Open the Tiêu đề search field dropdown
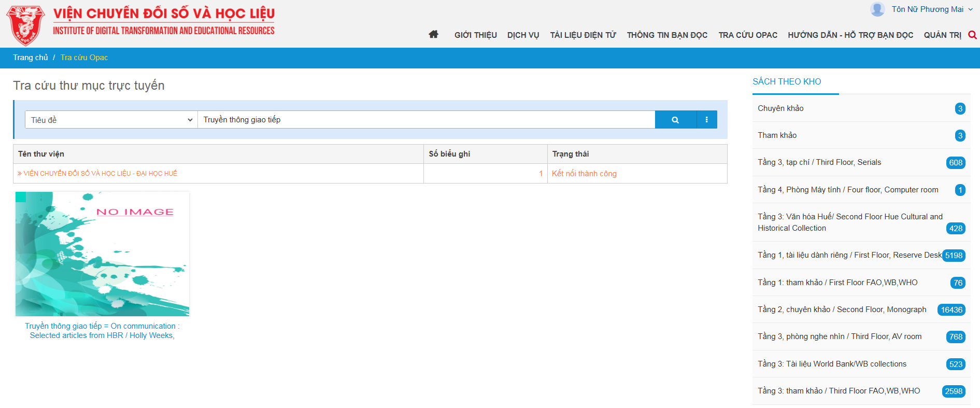Image resolution: width=980 pixels, height=408 pixels. click(111, 120)
